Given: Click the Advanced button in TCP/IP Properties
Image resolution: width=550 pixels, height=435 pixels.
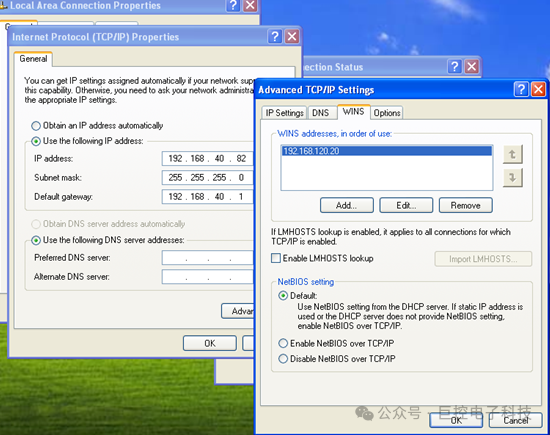Looking at the screenshot, I should [x=237, y=311].
